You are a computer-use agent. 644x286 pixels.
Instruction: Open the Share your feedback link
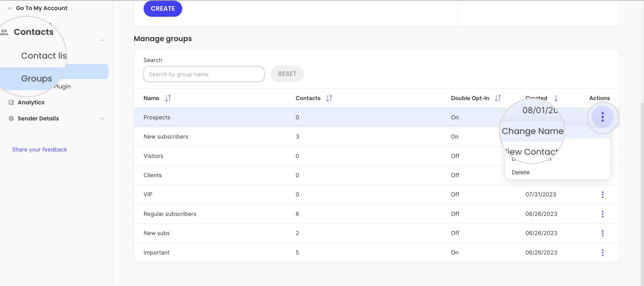[40, 150]
